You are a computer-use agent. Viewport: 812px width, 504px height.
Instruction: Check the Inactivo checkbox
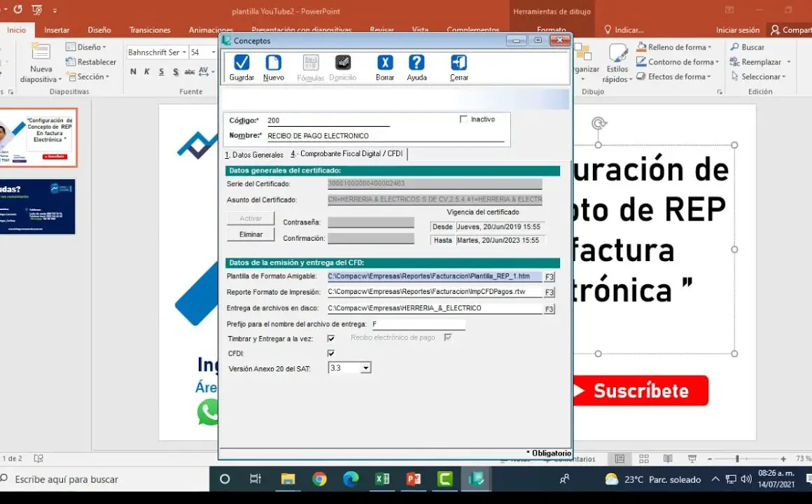(463, 119)
